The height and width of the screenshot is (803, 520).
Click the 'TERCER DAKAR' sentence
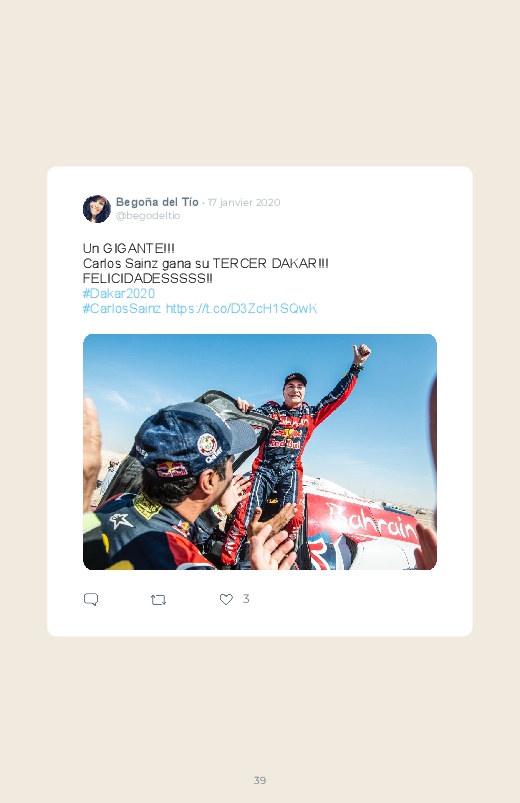(x=205, y=263)
